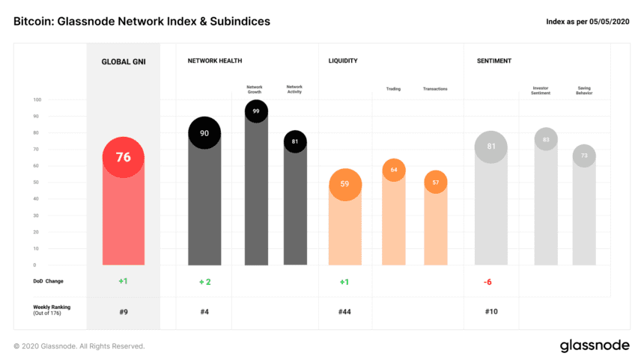This screenshot has height=362, width=644.
Task: Click the Transactions 57 orange circle
Action: 436,182
